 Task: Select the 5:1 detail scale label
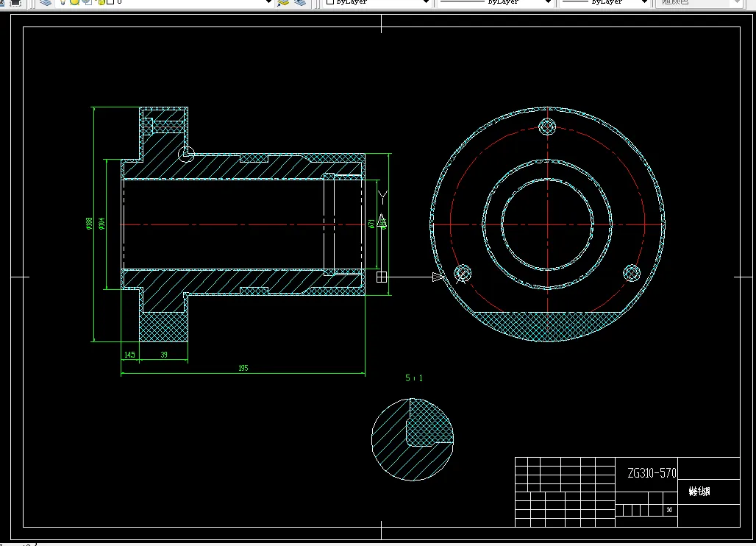point(414,378)
